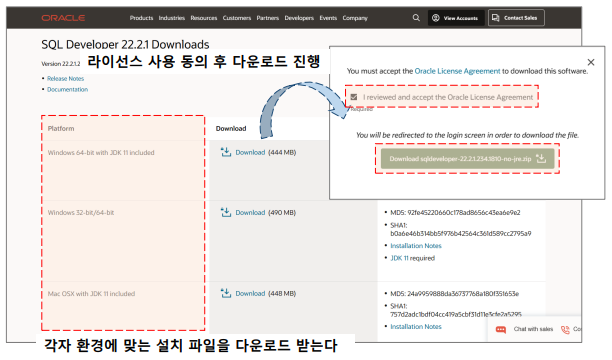This screenshot has width=612, height=360.
Task: Open the Industries menu
Action: [x=172, y=18]
